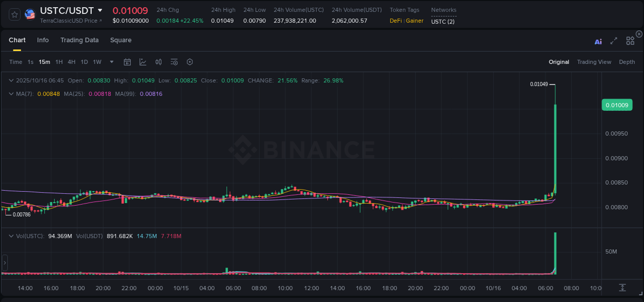Click the Ai analysis icon

[598, 42]
